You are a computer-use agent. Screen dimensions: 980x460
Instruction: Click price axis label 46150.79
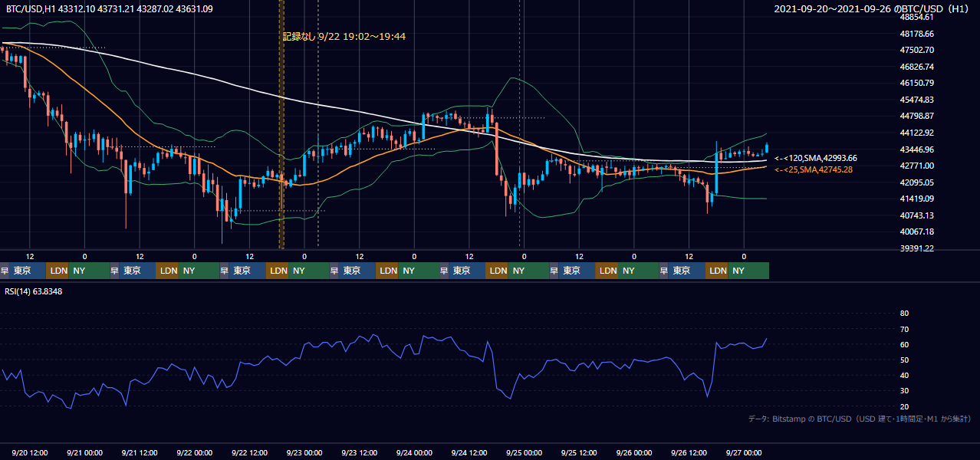tap(916, 83)
